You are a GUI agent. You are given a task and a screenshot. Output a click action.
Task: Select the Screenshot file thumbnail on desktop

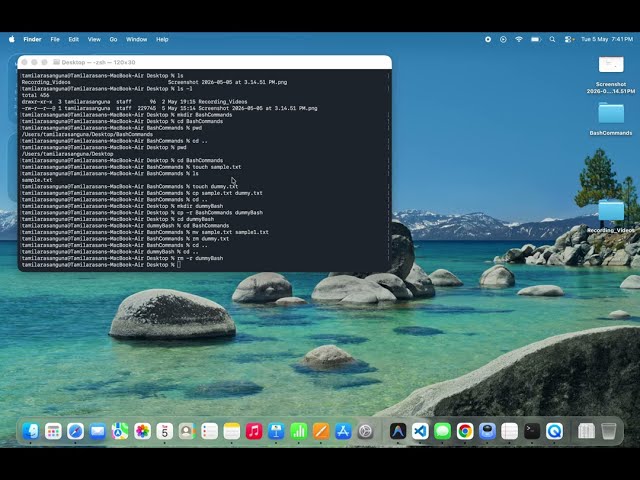tap(611, 64)
